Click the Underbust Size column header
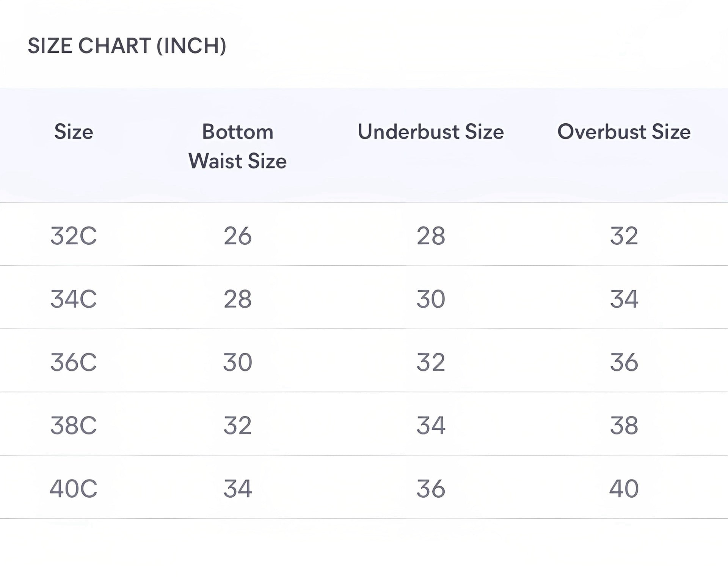This screenshot has height=577, width=728. [x=431, y=132]
